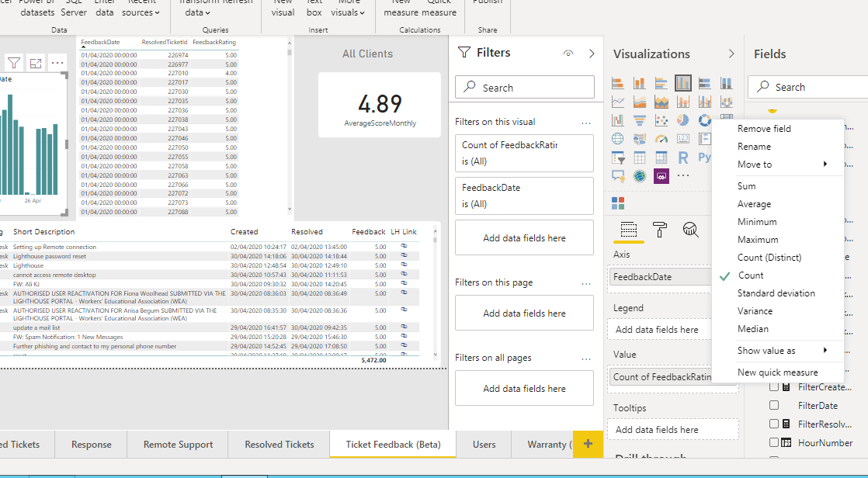Open more visuals ellipsis in Visualizations
The height and width of the screenshot is (478, 868).
(683, 176)
